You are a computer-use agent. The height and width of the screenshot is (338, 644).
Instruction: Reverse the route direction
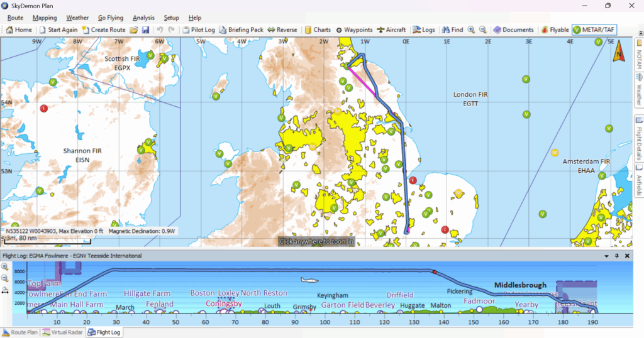click(x=282, y=30)
